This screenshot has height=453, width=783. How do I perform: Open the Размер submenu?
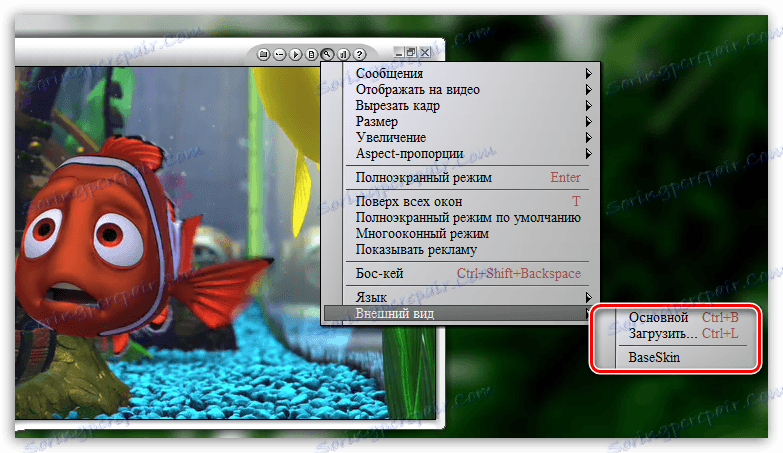460,121
